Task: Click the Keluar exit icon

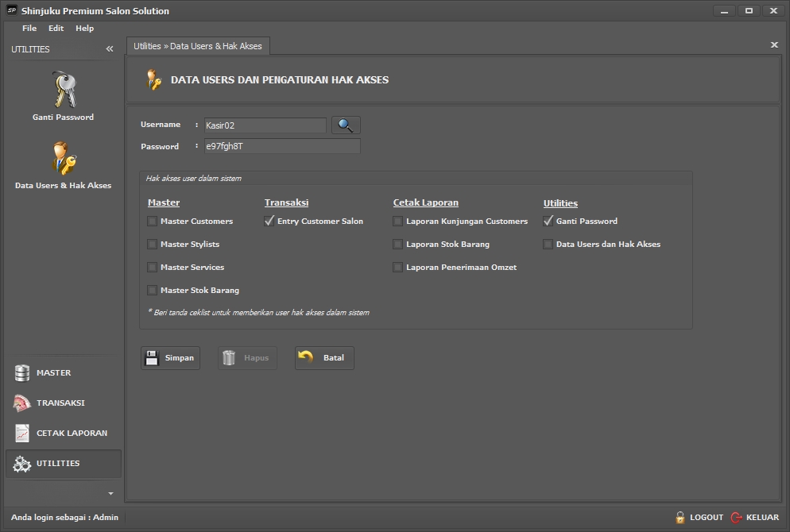Action: (737, 518)
